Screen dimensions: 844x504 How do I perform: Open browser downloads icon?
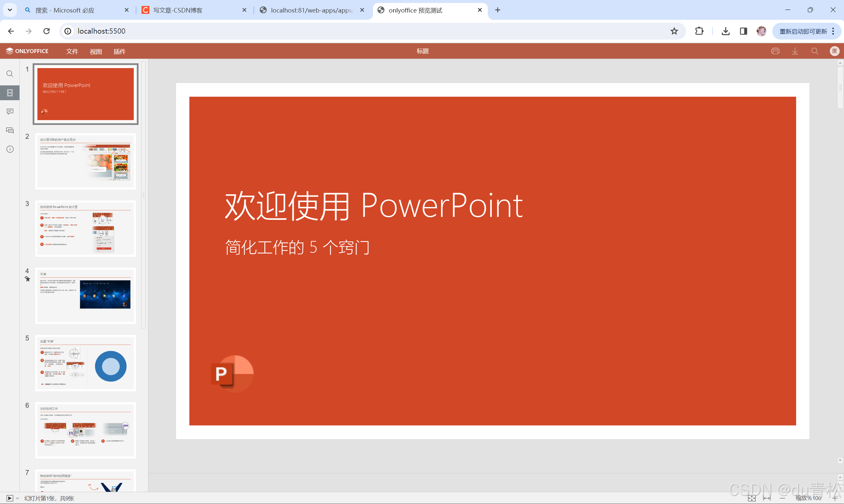coord(725,31)
